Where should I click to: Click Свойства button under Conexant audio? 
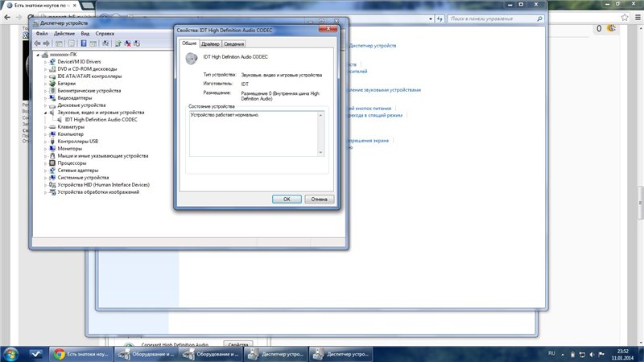[237, 344]
